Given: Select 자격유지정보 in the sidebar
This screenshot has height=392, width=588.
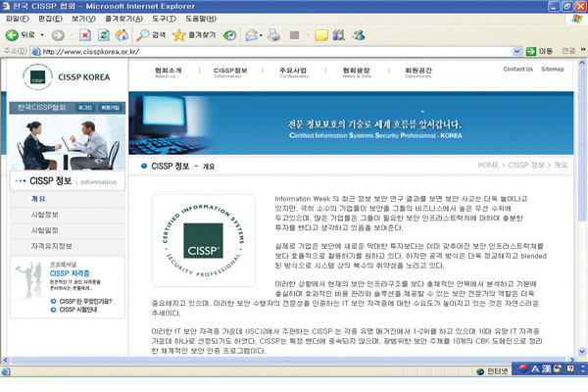Looking at the screenshot, I should coord(51,246).
